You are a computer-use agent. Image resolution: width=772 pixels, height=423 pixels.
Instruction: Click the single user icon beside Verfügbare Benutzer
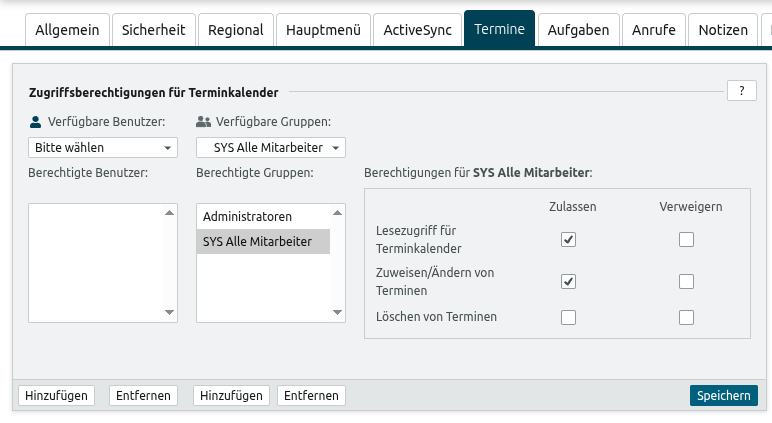(x=35, y=122)
